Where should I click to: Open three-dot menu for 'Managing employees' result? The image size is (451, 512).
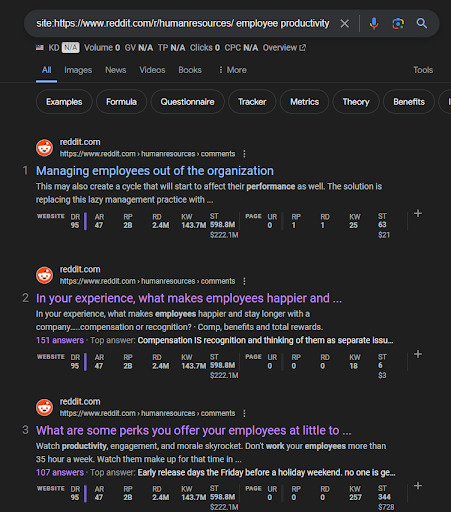pyautogui.click(x=244, y=154)
